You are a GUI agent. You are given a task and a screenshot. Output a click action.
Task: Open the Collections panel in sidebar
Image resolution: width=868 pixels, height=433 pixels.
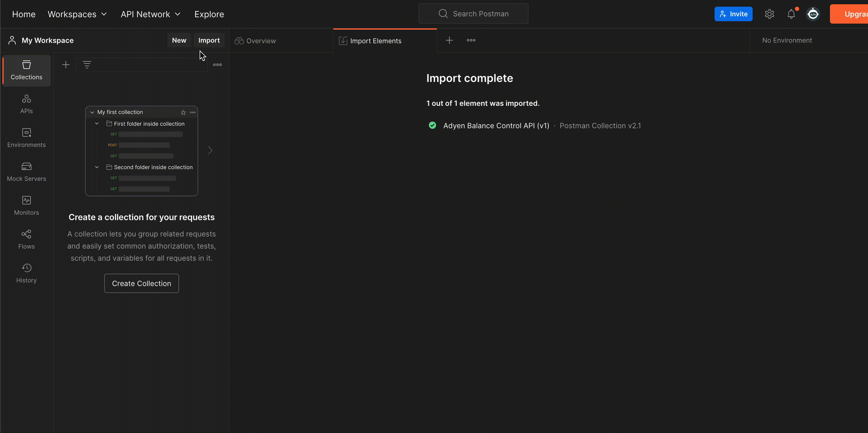click(x=26, y=70)
